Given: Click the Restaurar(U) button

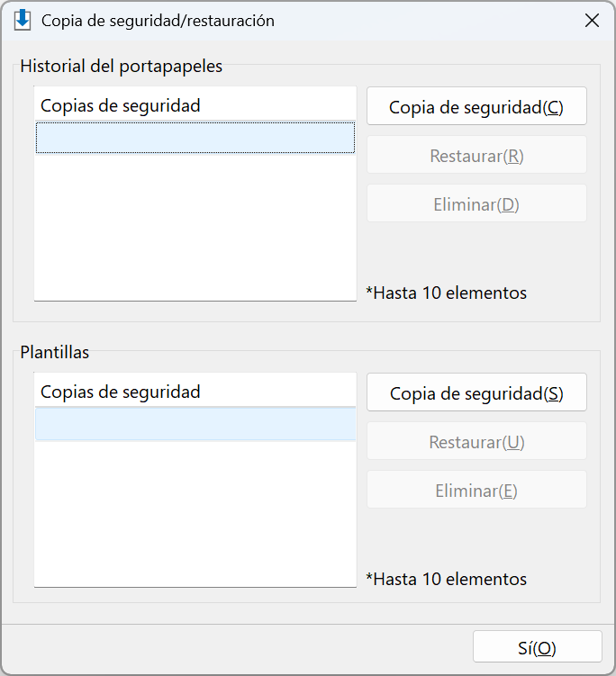Looking at the screenshot, I should pos(476,441).
